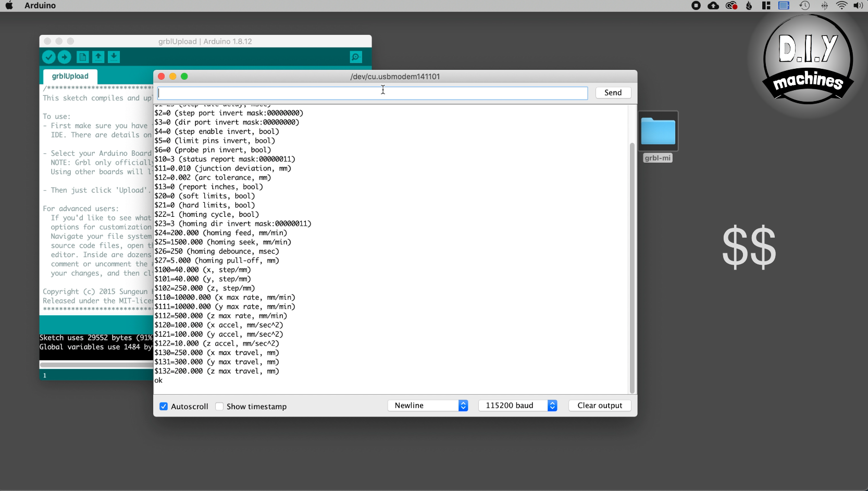This screenshot has width=868, height=491.
Task: Click the flame icon in menu bar
Action: (x=749, y=6)
